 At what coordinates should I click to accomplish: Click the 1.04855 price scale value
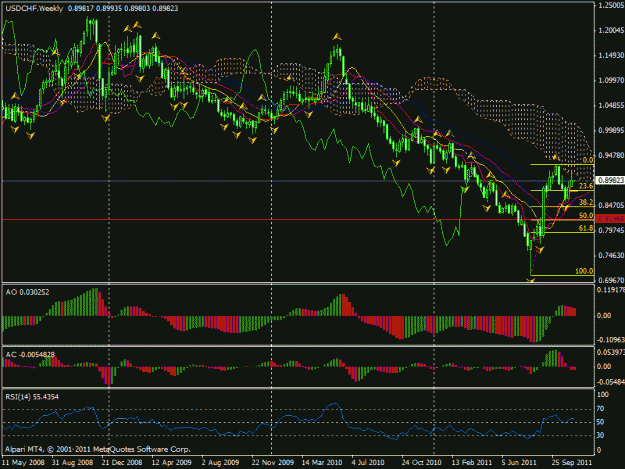[611, 105]
